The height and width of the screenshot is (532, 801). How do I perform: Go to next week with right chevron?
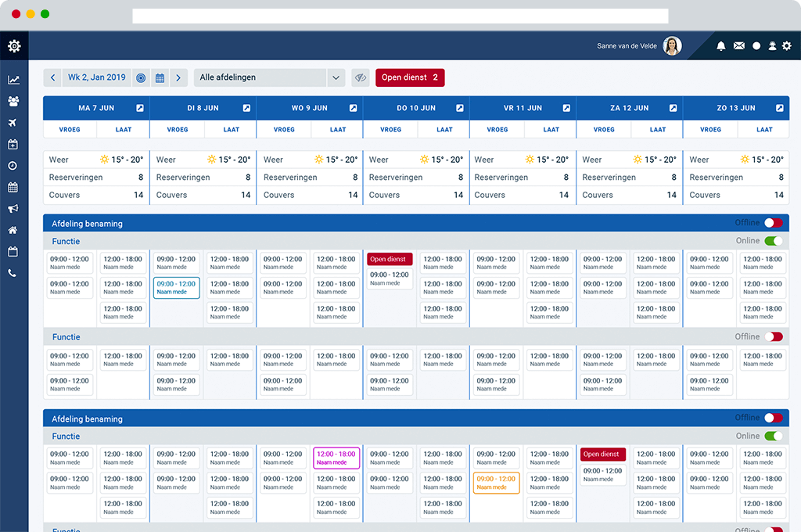point(178,77)
